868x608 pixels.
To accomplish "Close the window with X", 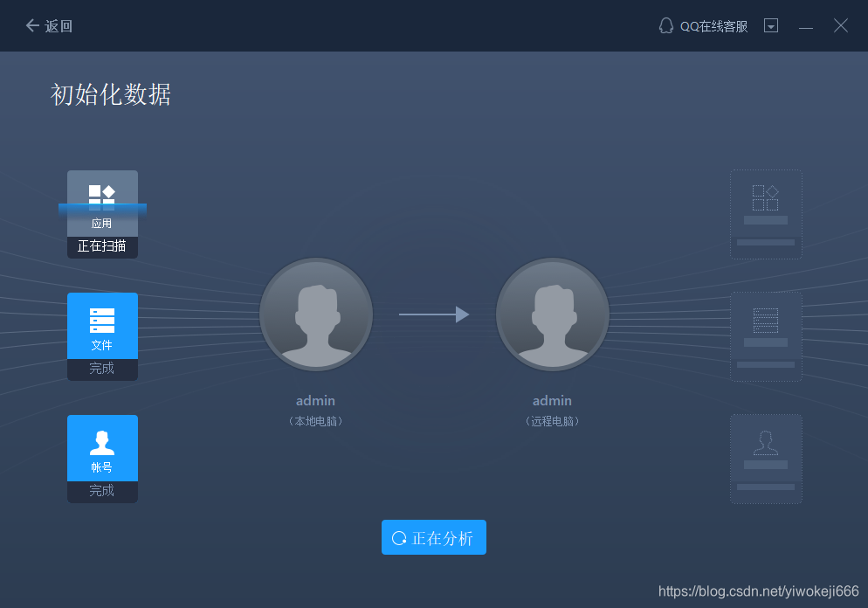I will 841,25.
